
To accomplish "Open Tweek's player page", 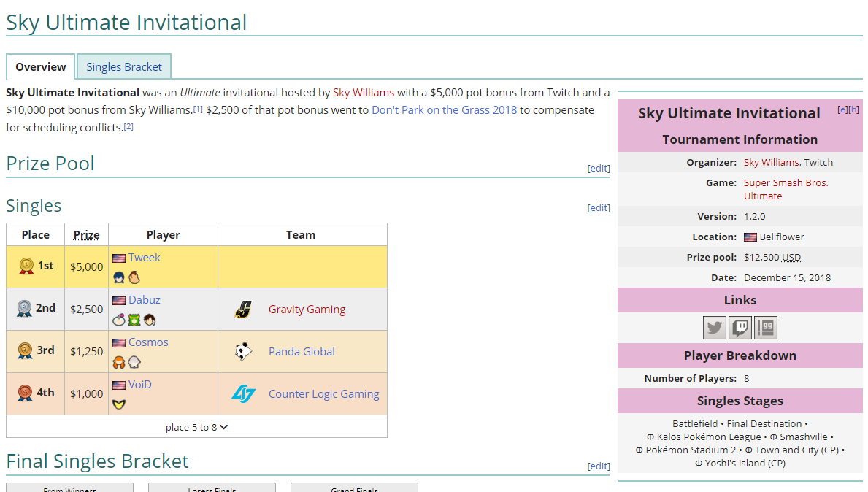I will tap(145, 258).
